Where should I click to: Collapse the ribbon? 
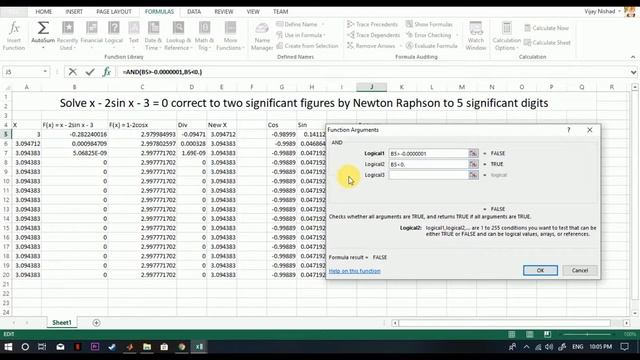(633, 57)
